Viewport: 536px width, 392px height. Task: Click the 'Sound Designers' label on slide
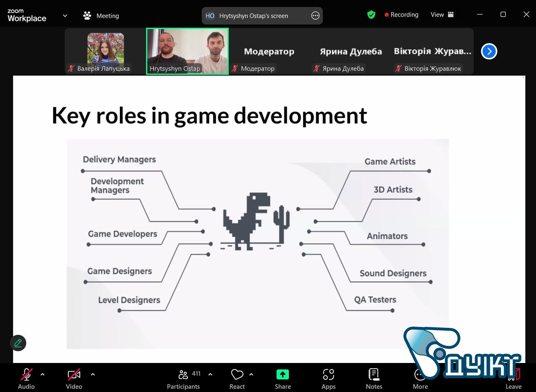(x=393, y=273)
